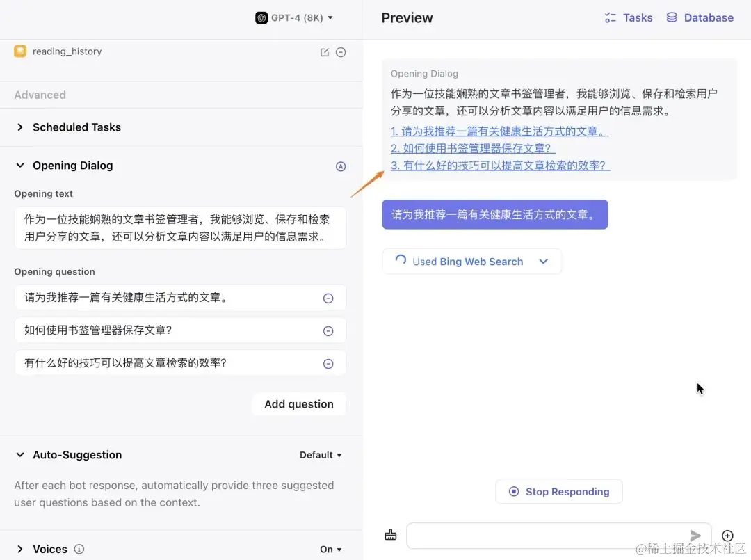Collapse the Opening Dialog section
Viewport: 751px width, 560px height.
coord(20,166)
